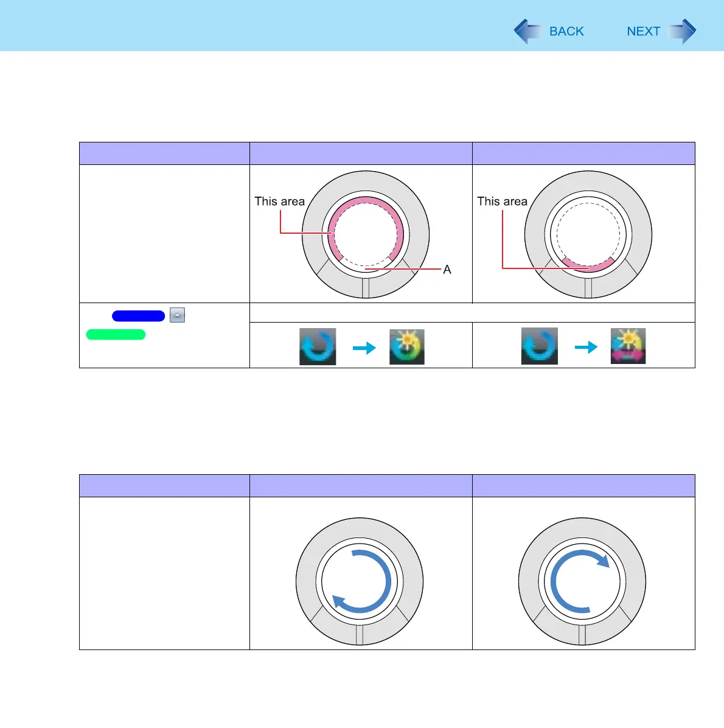
Task: Click the clockwise blue arrow touch pad diagram
Action: pyautogui.click(x=582, y=582)
